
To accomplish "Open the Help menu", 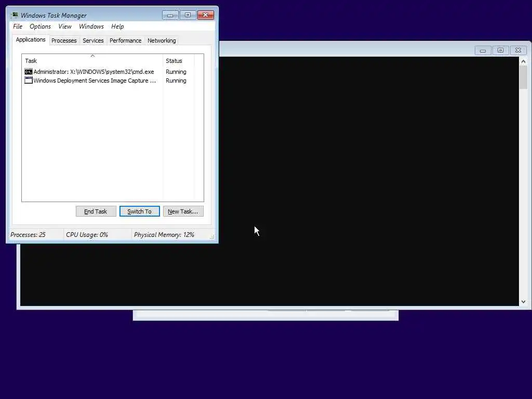I will click(117, 26).
